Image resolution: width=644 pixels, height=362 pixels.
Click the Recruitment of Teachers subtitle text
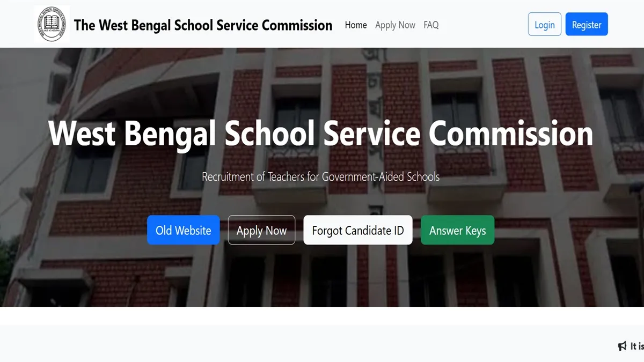pyautogui.click(x=321, y=176)
